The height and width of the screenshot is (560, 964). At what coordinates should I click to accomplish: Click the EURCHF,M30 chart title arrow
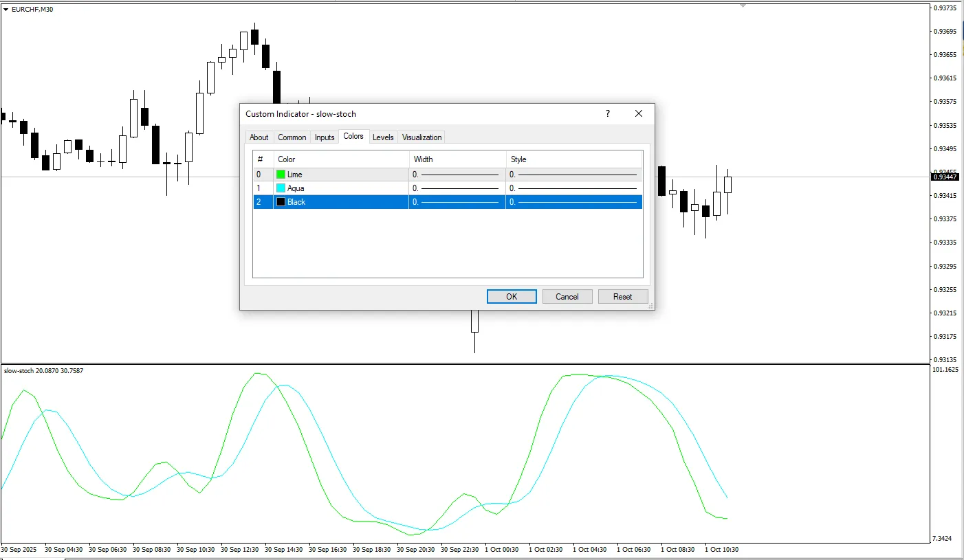pos(6,10)
